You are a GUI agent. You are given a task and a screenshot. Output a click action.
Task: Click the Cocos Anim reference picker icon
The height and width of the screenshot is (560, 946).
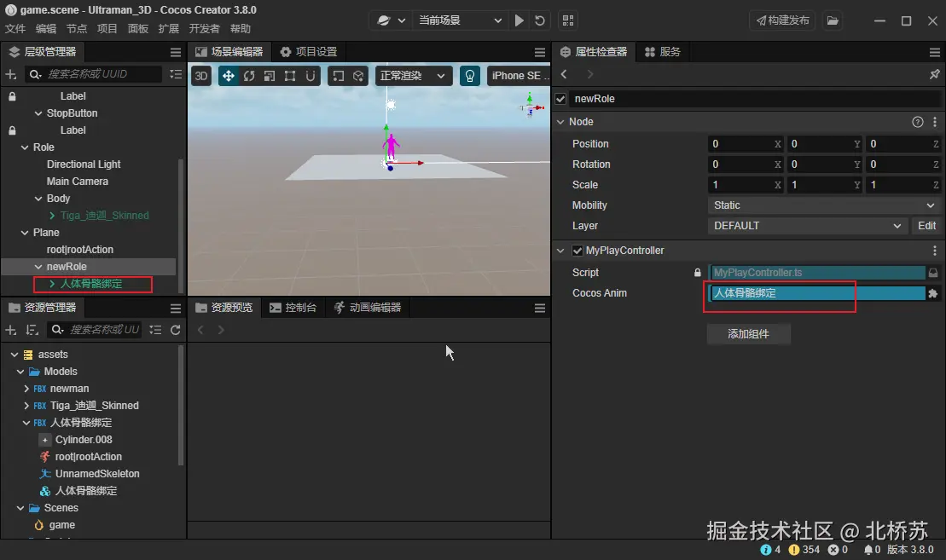point(932,293)
